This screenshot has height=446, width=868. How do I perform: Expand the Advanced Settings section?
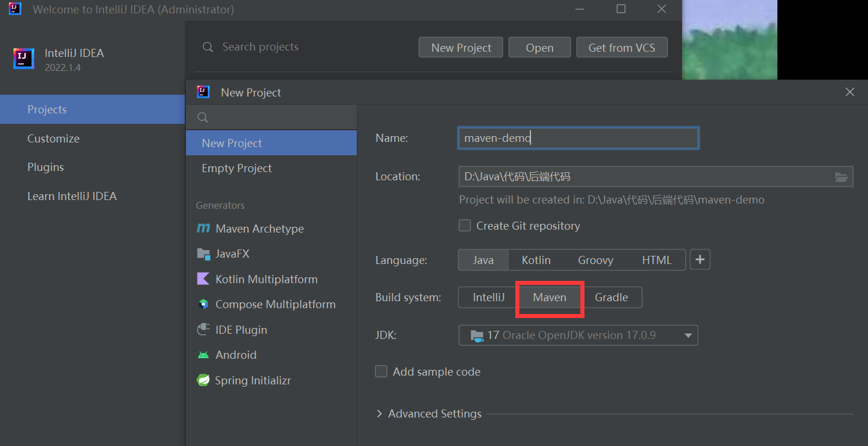coord(429,413)
